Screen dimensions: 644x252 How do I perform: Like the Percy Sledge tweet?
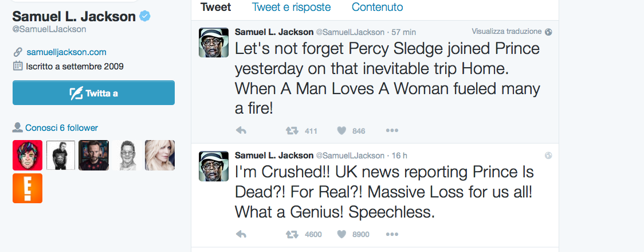coord(341,131)
